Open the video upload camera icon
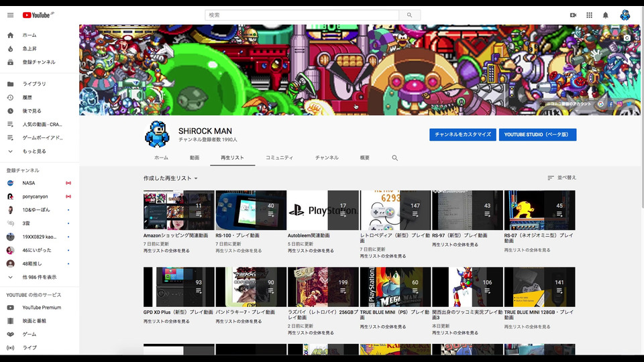The height and width of the screenshot is (362, 644). pos(573,15)
